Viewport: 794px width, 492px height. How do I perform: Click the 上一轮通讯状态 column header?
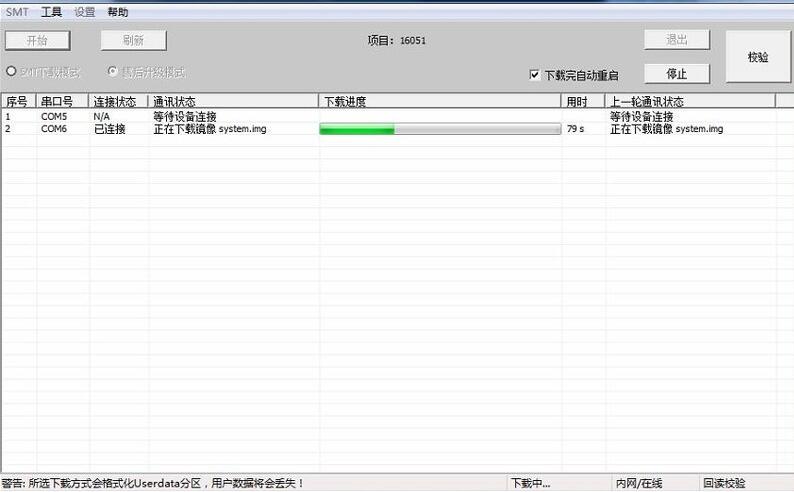(x=690, y=101)
